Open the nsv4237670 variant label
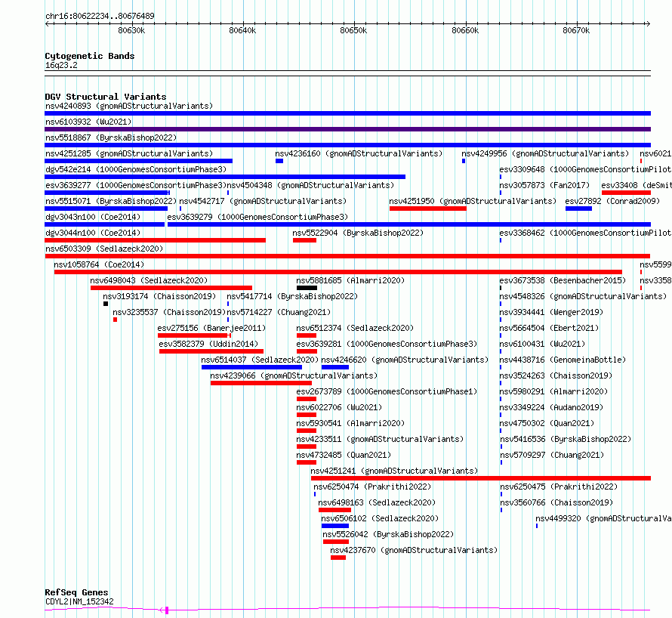 [414, 550]
